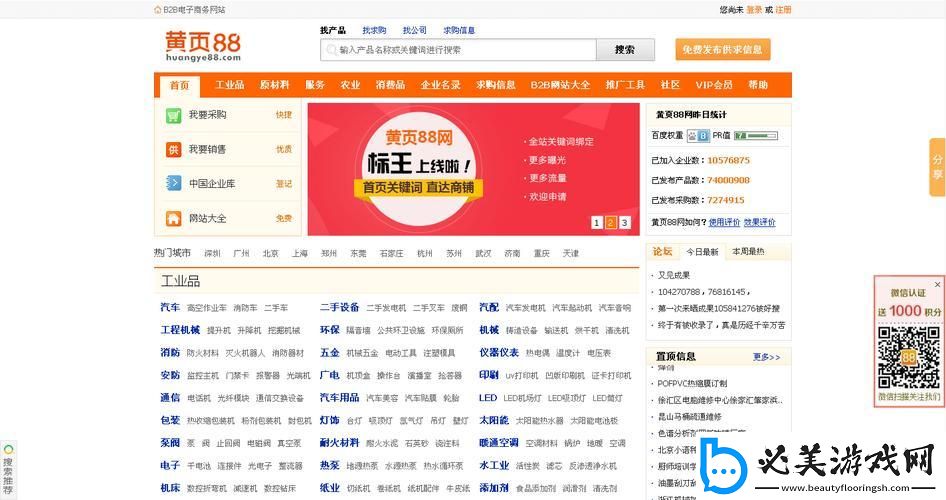Select the 找公司 search type
The image size is (946, 500).
414,31
